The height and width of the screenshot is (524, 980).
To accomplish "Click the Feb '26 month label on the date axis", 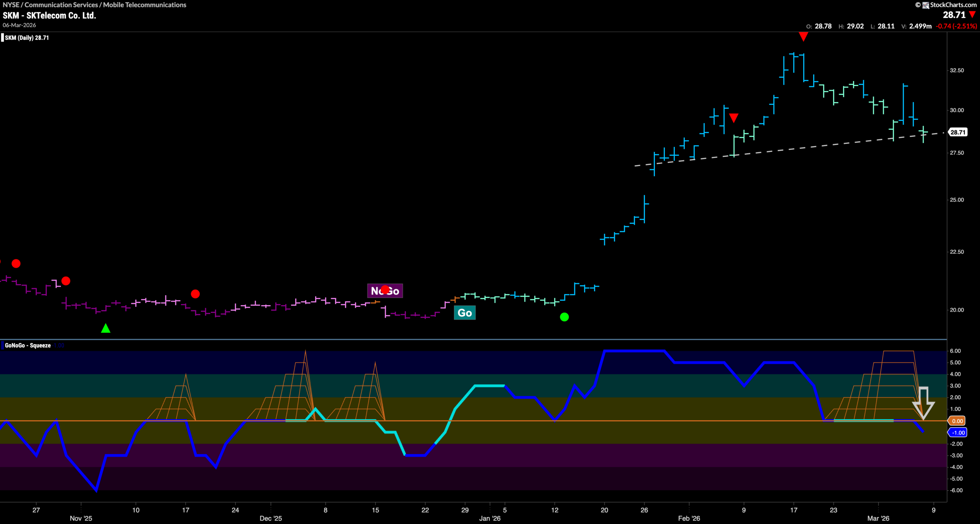I will (x=689, y=518).
